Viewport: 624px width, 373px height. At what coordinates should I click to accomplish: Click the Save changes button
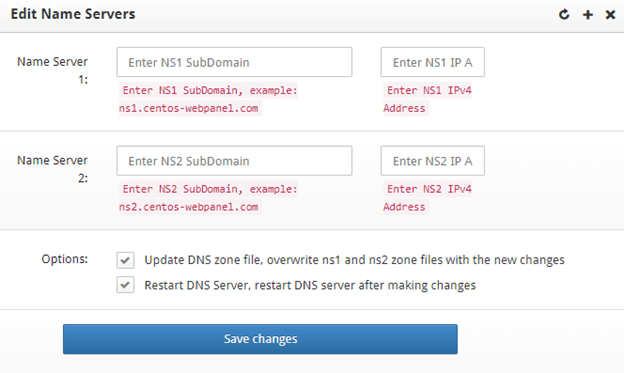[260, 339]
